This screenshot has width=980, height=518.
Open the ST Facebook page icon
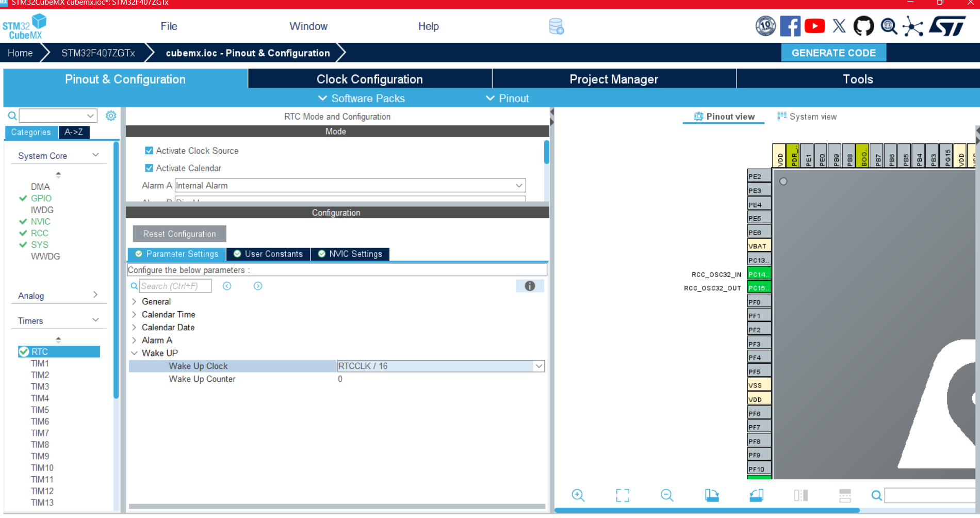[x=790, y=26]
